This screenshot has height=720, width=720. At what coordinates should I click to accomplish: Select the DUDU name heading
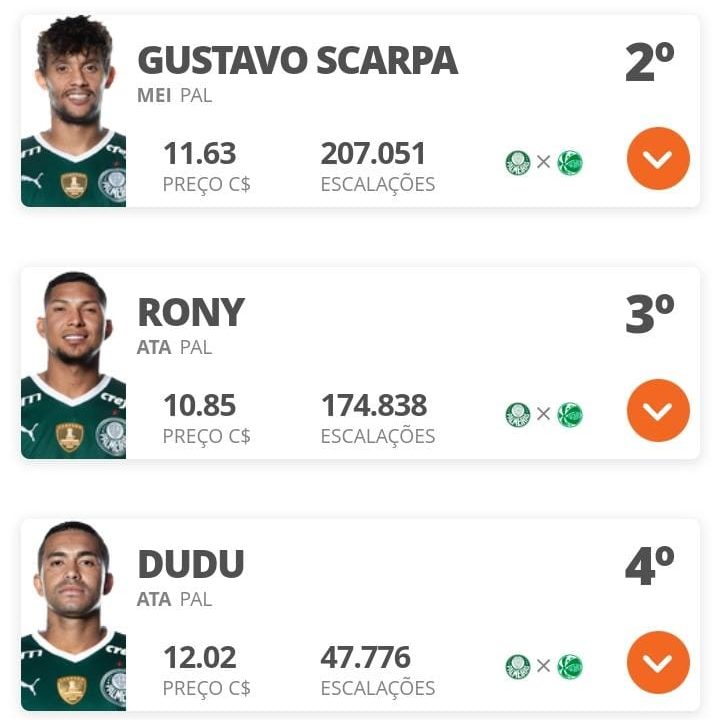(x=191, y=564)
